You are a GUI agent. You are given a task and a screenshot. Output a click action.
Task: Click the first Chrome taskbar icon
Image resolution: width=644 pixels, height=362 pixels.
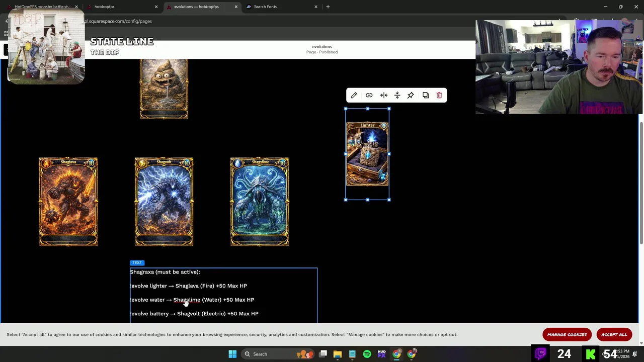[396, 354]
